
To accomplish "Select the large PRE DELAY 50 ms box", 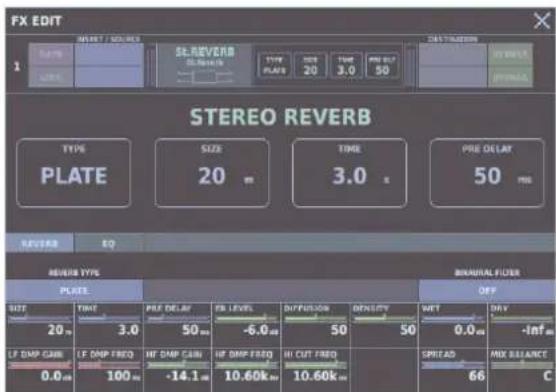I will pos(487,173).
